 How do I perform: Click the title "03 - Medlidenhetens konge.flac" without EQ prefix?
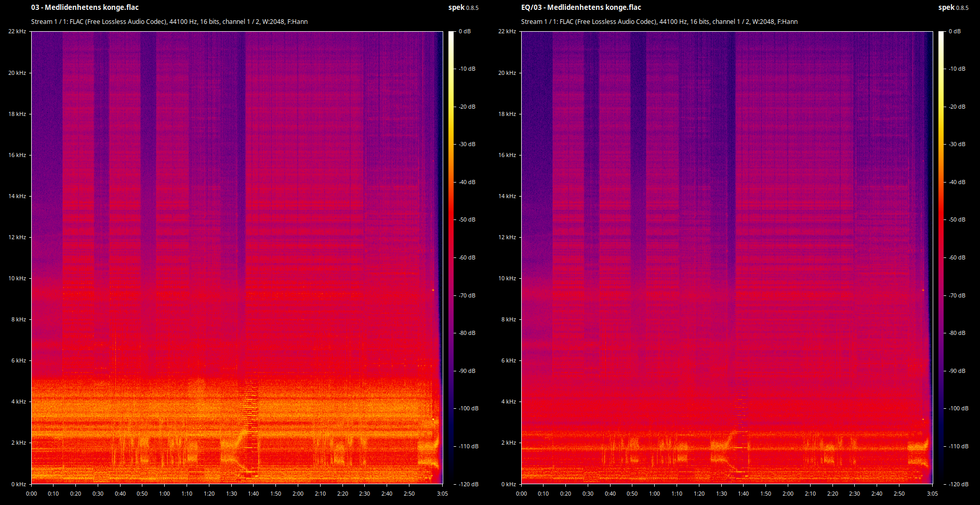[85, 7]
